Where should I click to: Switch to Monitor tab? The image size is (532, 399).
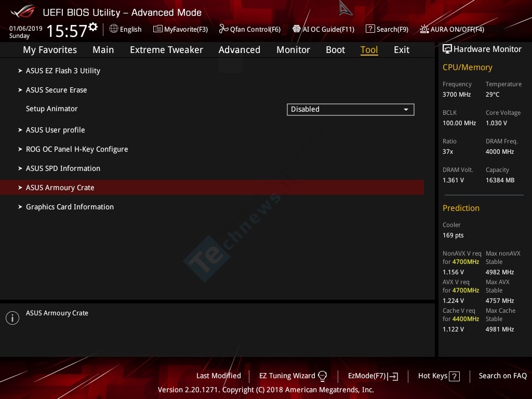tap(293, 50)
